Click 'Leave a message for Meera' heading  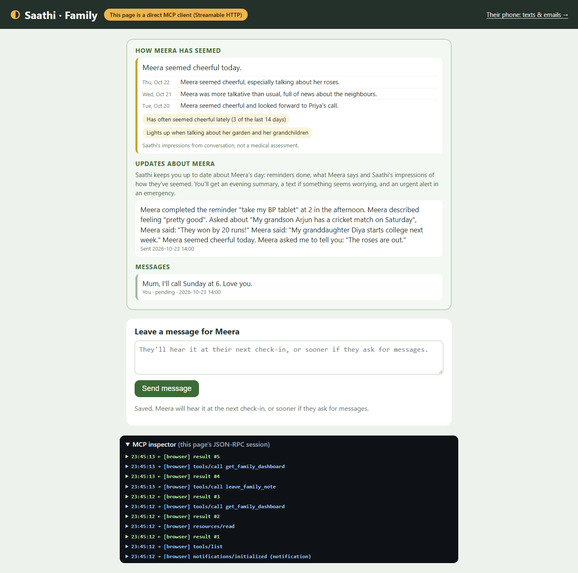[187, 331]
